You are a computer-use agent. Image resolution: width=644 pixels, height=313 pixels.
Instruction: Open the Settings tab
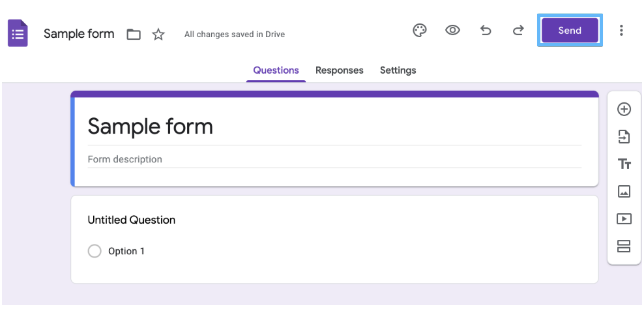coord(398,70)
